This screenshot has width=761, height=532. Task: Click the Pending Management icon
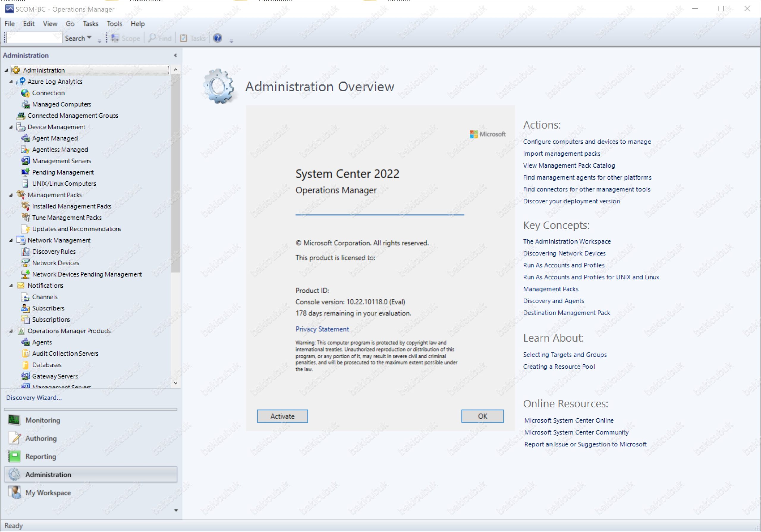(x=25, y=172)
